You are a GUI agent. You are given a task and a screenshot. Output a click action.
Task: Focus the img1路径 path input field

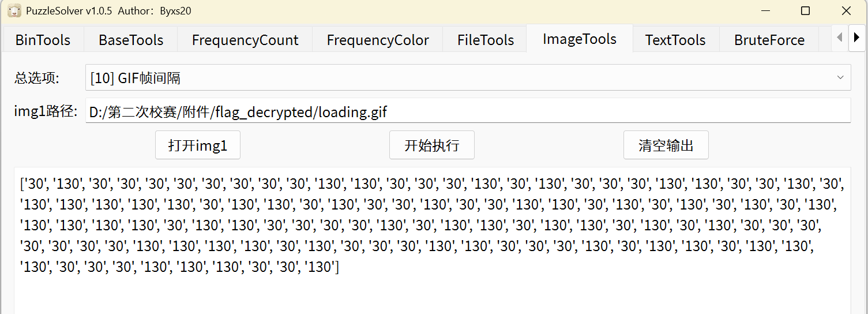[x=468, y=111]
